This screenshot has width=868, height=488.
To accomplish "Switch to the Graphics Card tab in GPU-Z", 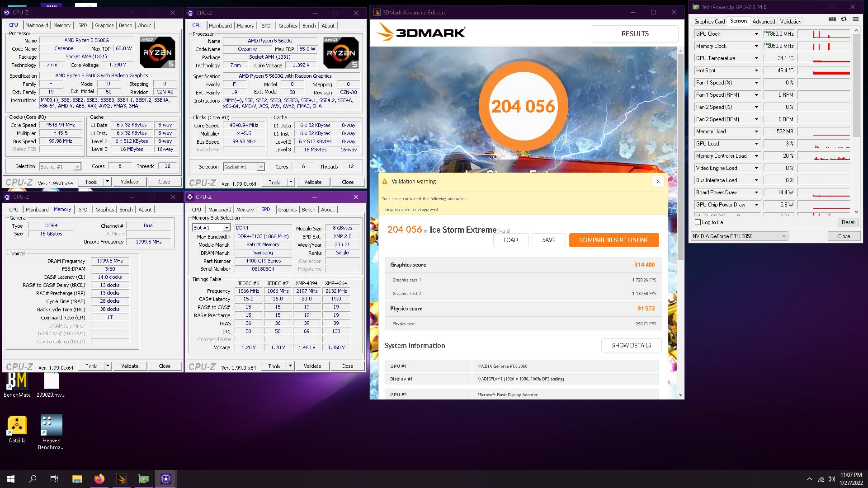I will click(709, 21).
